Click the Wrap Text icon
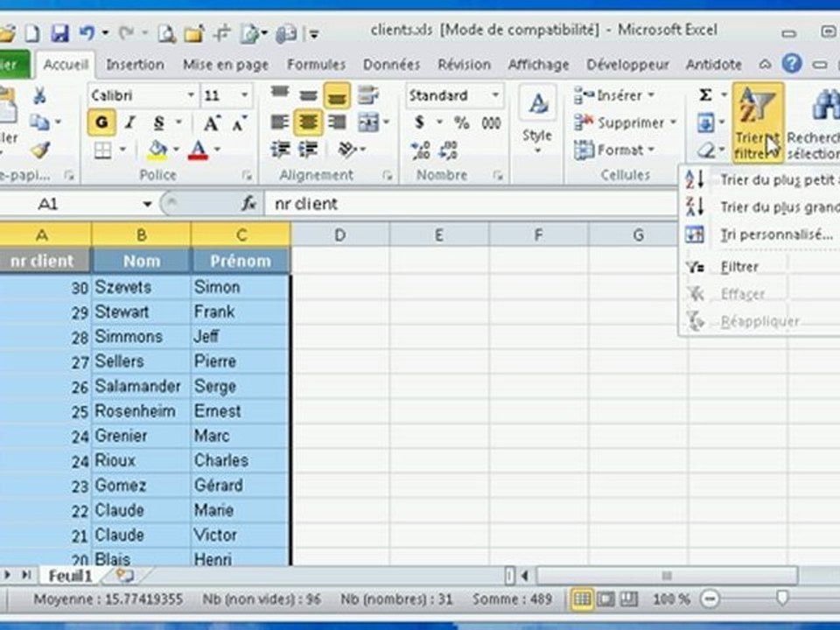This screenshot has height=630, width=840. [367, 95]
